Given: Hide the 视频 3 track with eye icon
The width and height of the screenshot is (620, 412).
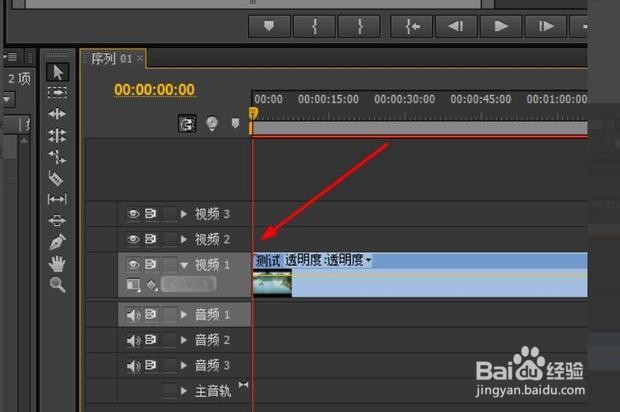Looking at the screenshot, I should (x=133, y=214).
